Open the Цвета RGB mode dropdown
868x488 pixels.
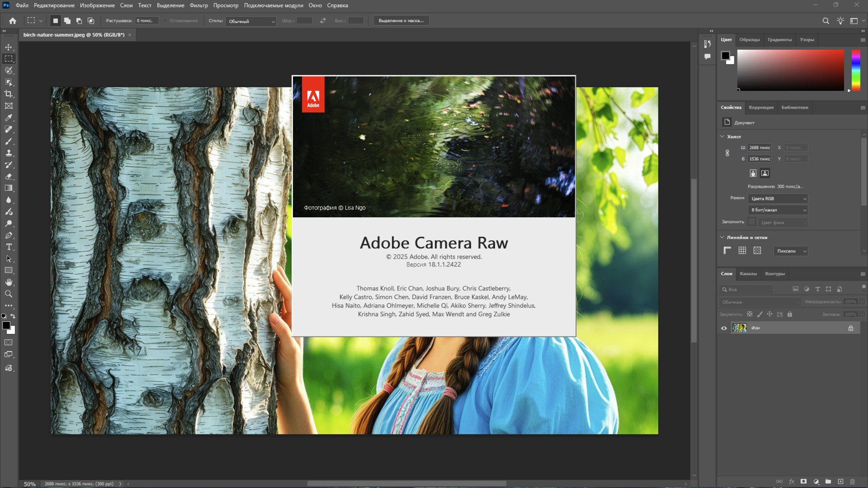click(x=778, y=199)
